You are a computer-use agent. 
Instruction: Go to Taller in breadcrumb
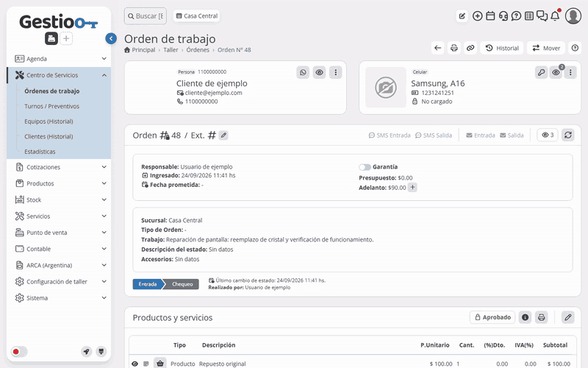171,50
